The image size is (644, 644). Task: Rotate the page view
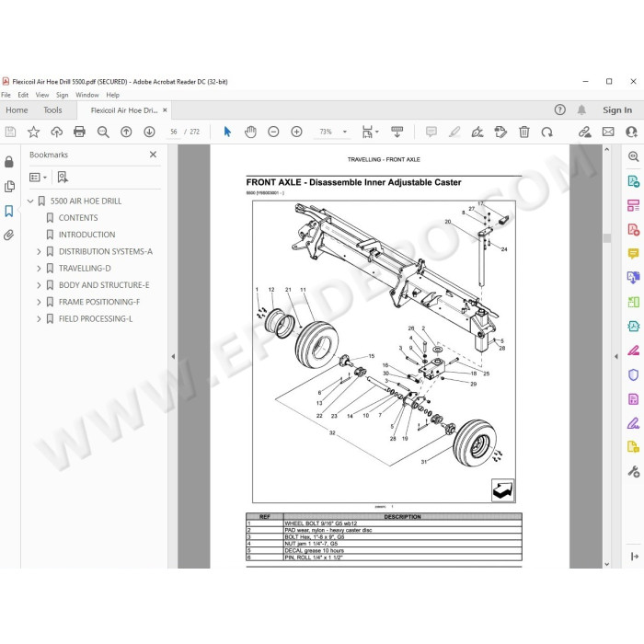547,132
